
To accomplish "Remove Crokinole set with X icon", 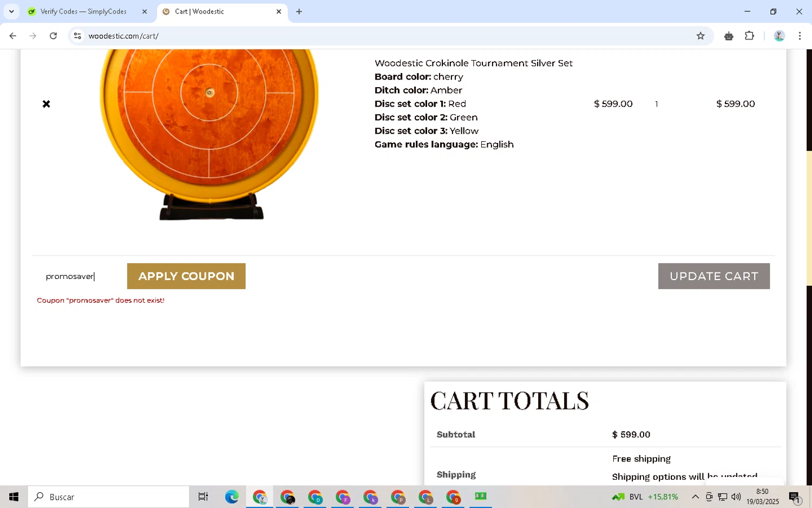I will (x=46, y=104).
